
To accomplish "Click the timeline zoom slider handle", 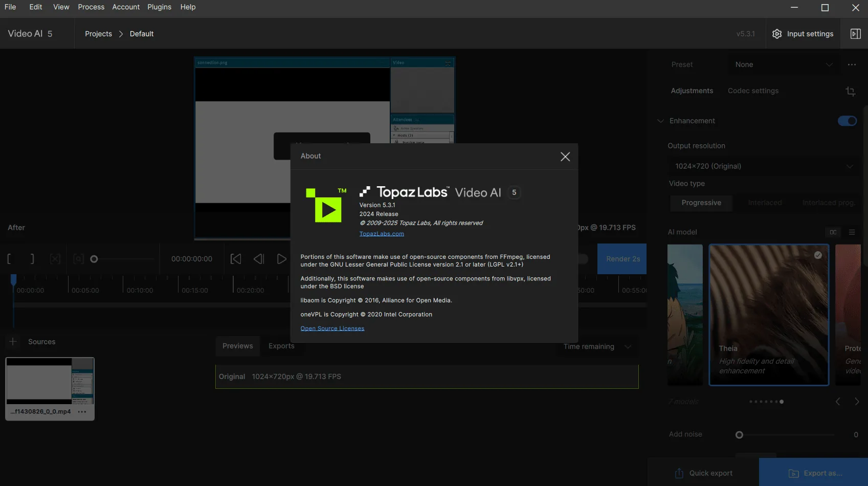I will [94, 259].
